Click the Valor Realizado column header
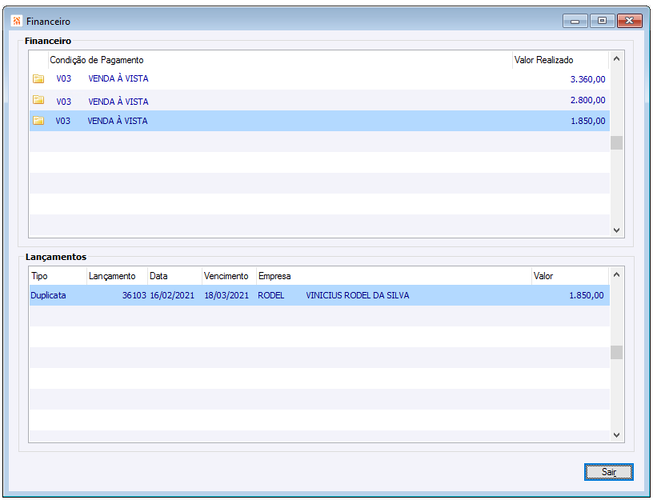 [560, 60]
